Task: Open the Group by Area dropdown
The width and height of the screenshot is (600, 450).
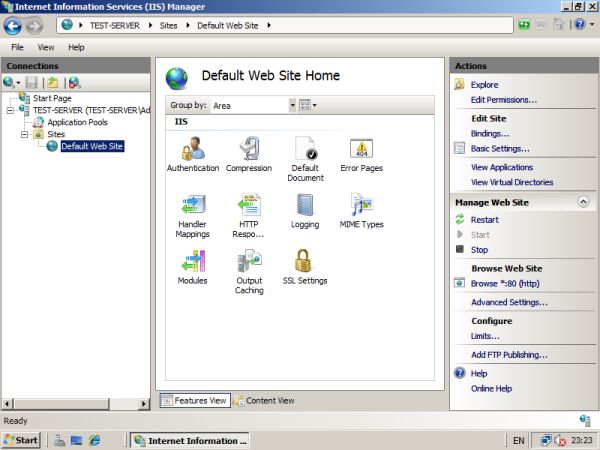Action: [292, 105]
